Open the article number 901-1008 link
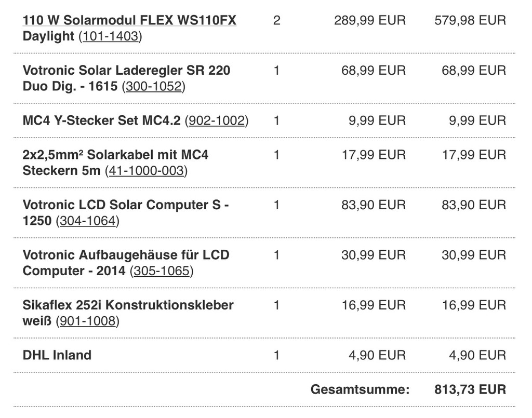Screen dimensions: 532x418 pyautogui.click(x=88, y=321)
